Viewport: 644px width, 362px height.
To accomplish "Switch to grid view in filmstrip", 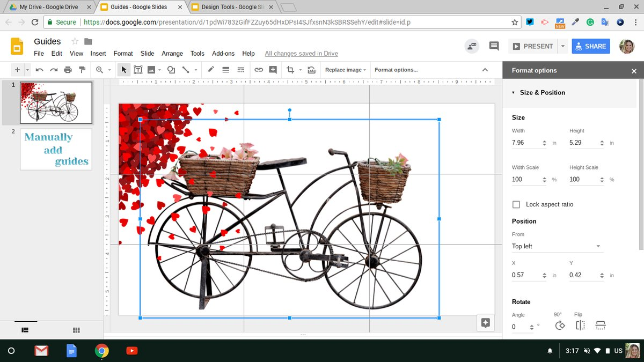I will pos(76,330).
